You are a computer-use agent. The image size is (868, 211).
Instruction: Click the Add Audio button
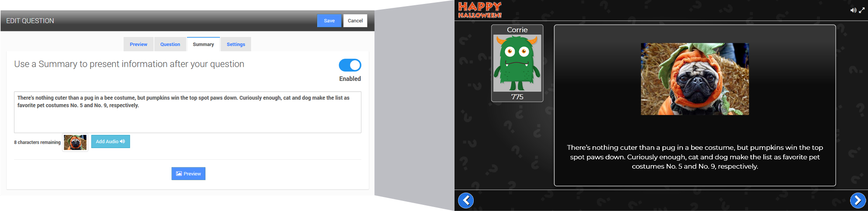110,142
